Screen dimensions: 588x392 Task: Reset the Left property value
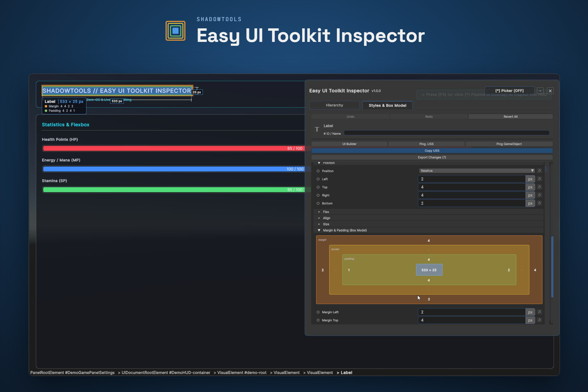539,179
